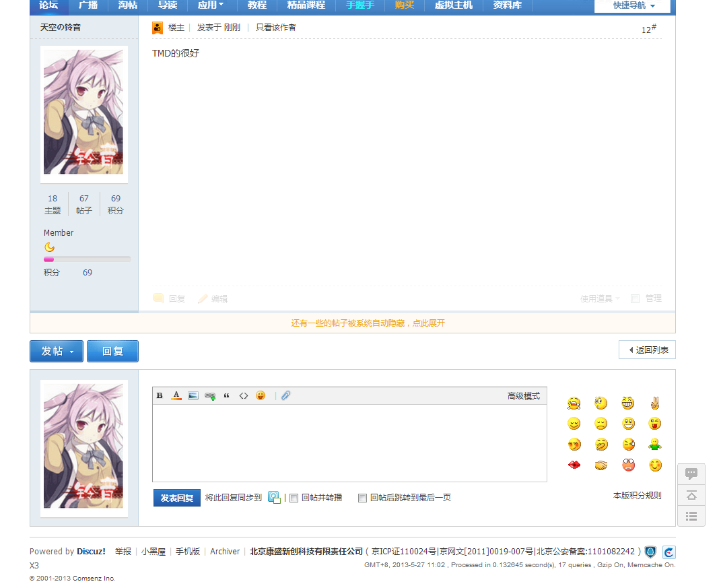Filter with 只看该作者 link

[276, 28]
